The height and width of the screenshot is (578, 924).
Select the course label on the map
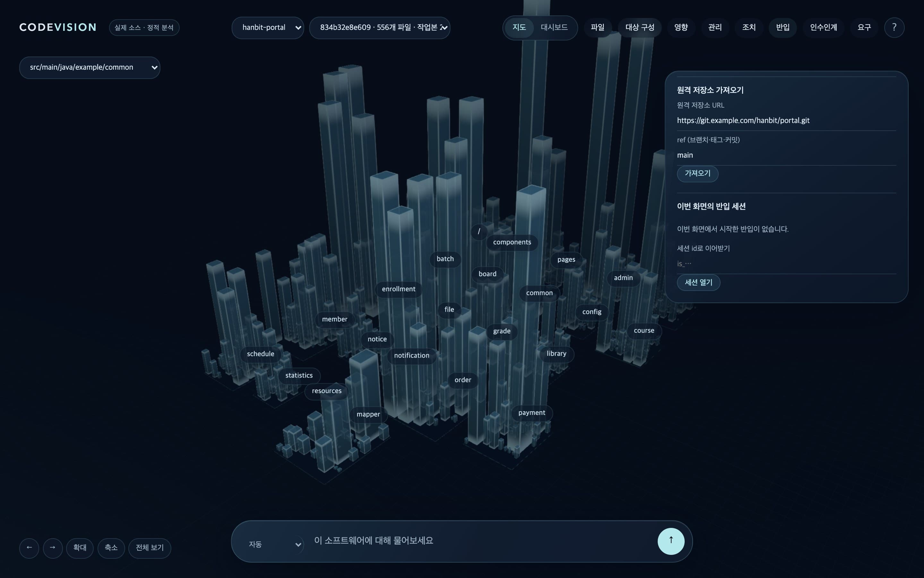point(644,331)
